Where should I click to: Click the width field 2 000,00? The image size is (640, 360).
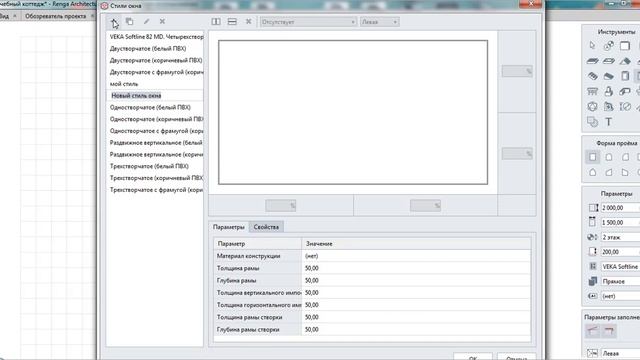(620, 208)
